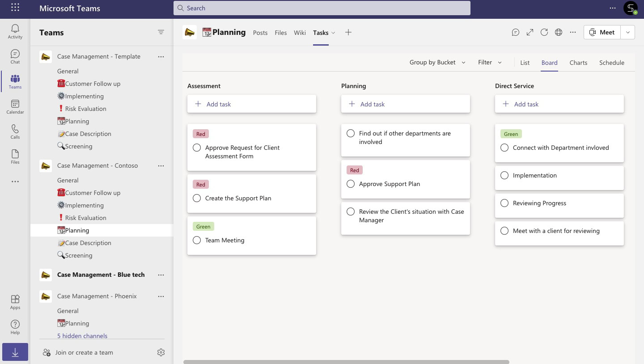
Task: Open more options for Case Management - Blue tech
Action: pos(161,275)
